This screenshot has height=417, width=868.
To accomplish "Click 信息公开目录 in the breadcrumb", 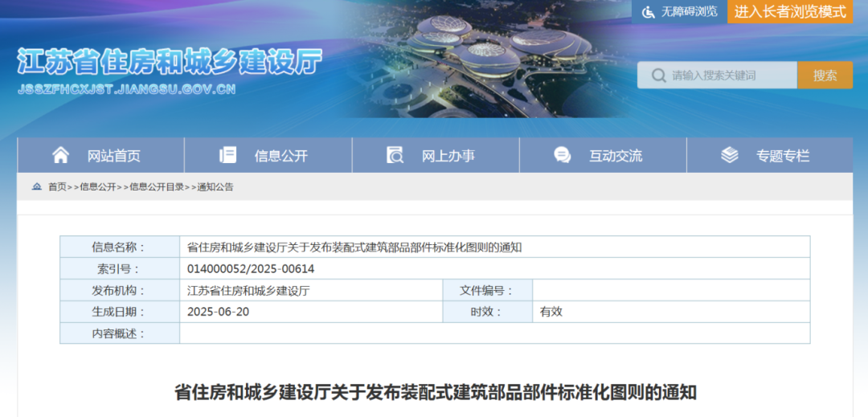I will click(x=157, y=187).
